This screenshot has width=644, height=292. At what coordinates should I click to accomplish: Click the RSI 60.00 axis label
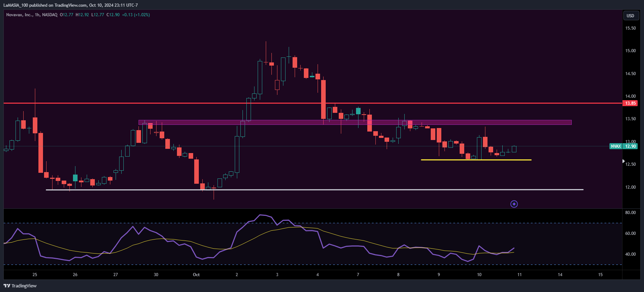(x=630, y=233)
